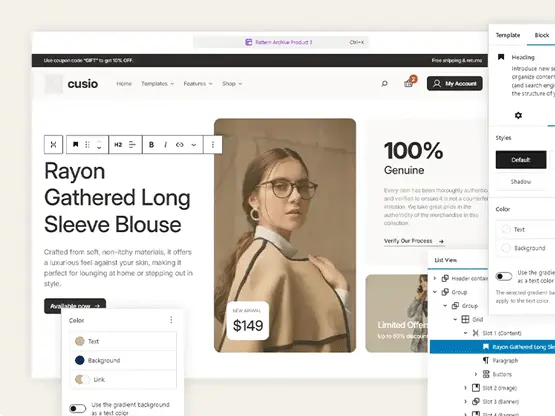The width and height of the screenshot is (555, 416).
Task: Toggle italic formatting in block toolbar
Action: (x=165, y=144)
